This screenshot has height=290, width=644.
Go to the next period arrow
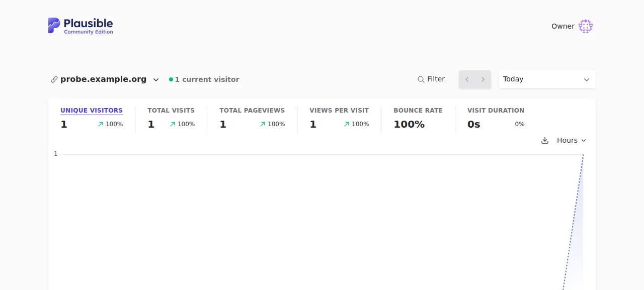point(483,79)
